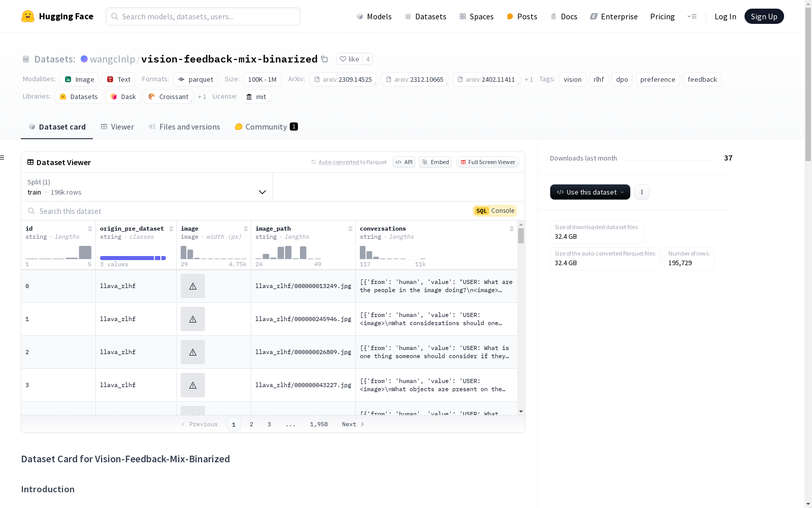
Task: Click warning icon in row 0 image cell
Action: 193,286
